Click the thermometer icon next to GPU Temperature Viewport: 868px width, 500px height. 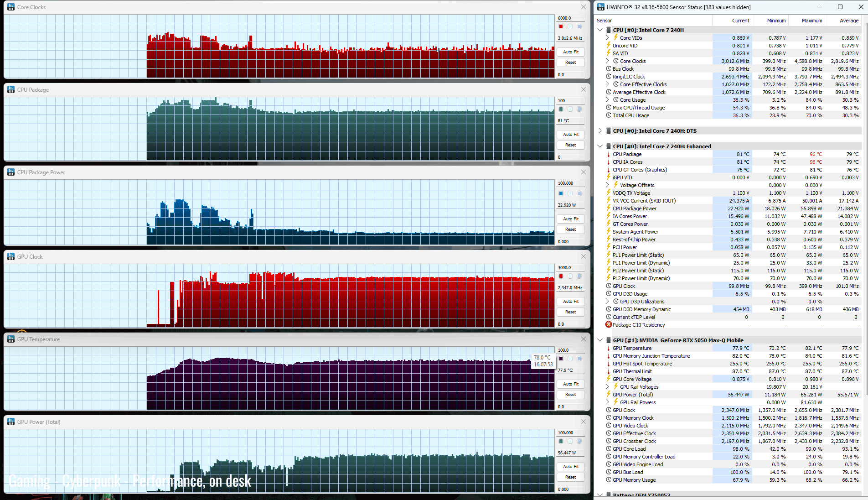[608, 348]
